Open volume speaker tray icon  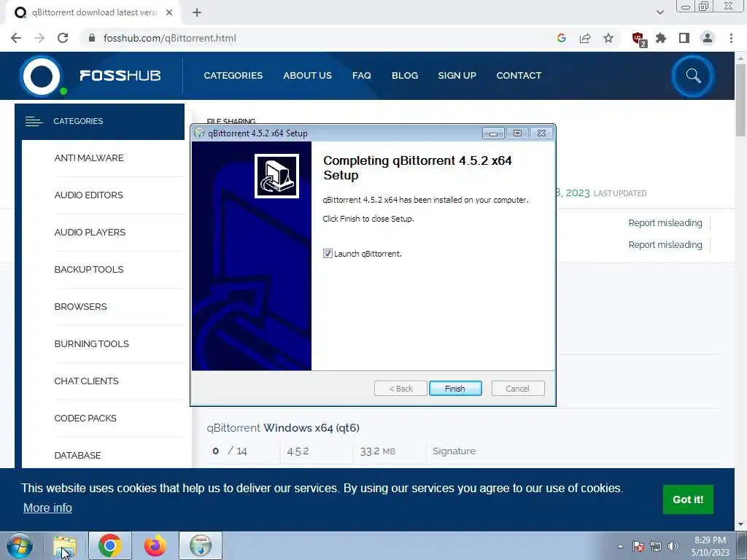click(673, 546)
